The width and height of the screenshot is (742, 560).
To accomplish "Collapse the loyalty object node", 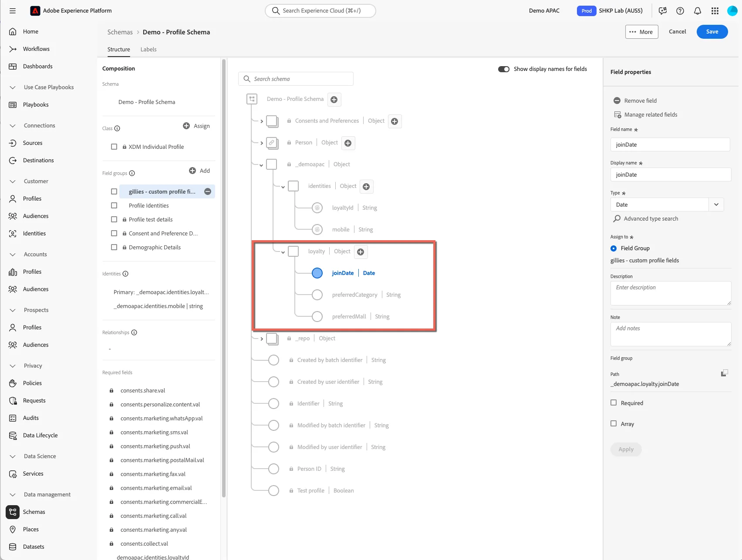I will tap(283, 252).
